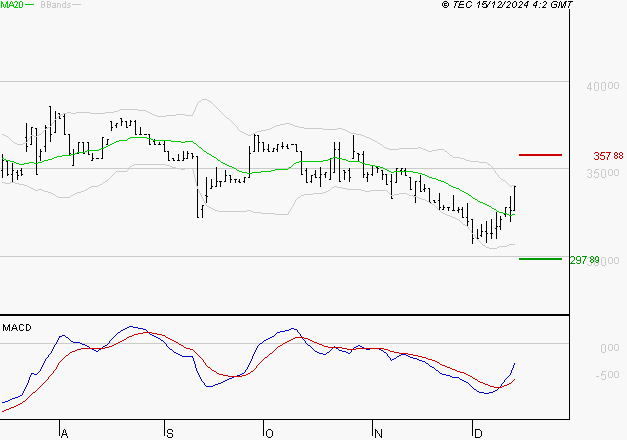627x440 pixels.
Task: Click the November 'N' month marker
Action: coord(378,433)
